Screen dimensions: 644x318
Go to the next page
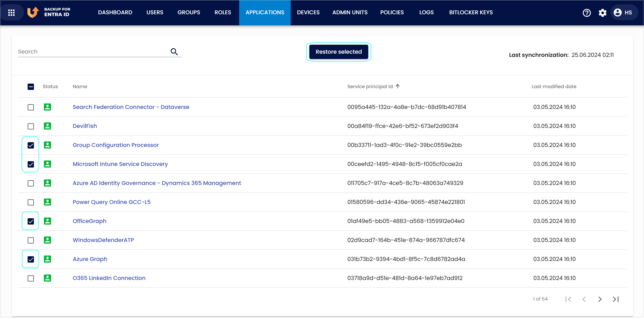[600, 299]
